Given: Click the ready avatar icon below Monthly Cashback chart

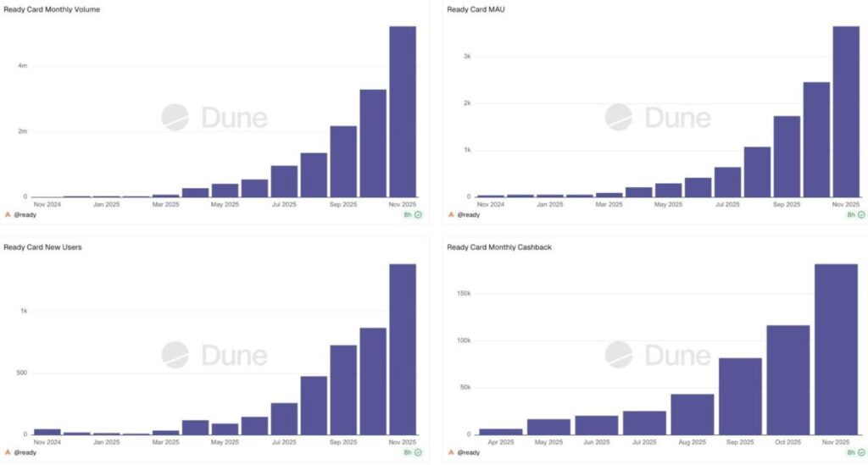Looking at the screenshot, I should (x=451, y=452).
